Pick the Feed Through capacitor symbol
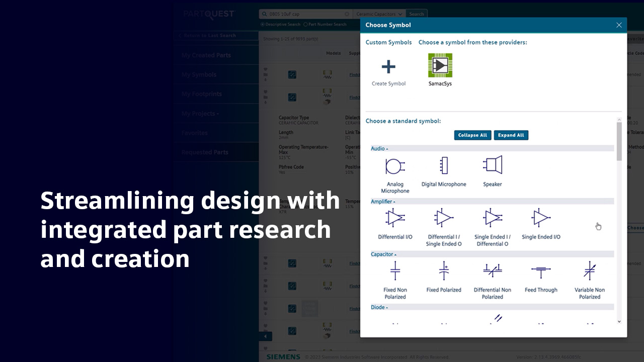The image size is (644, 362). pyautogui.click(x=541, y=271)
